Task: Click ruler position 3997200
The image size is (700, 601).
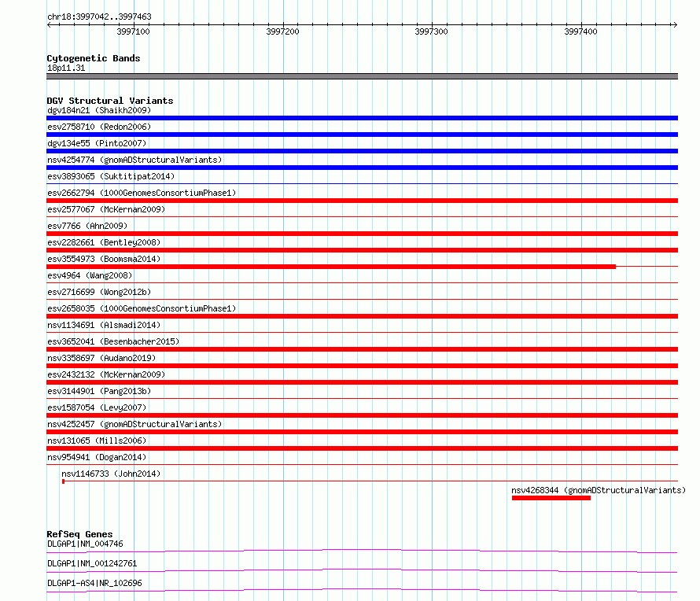Action: [282, 31]
